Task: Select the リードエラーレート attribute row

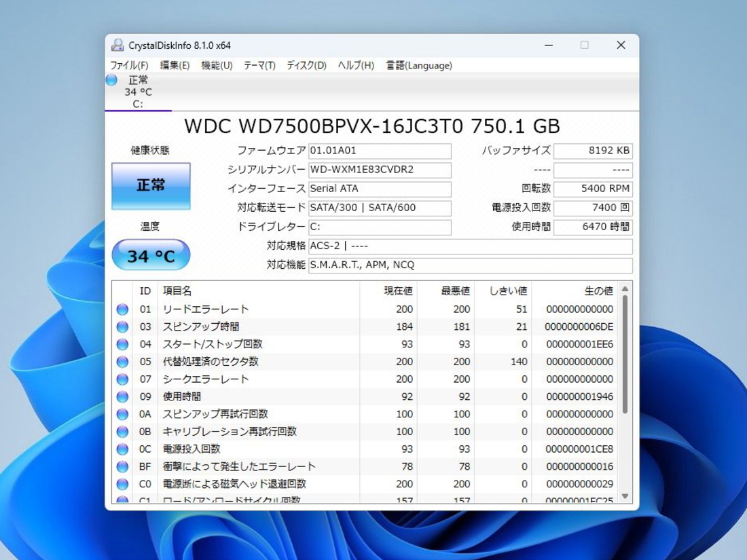Action: (365, 310)
